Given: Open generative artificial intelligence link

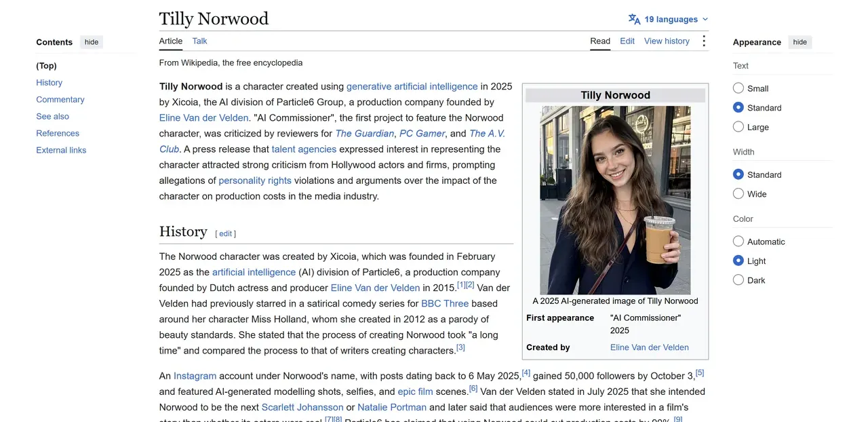Looking at the screenshot, I should click(412, 86).
